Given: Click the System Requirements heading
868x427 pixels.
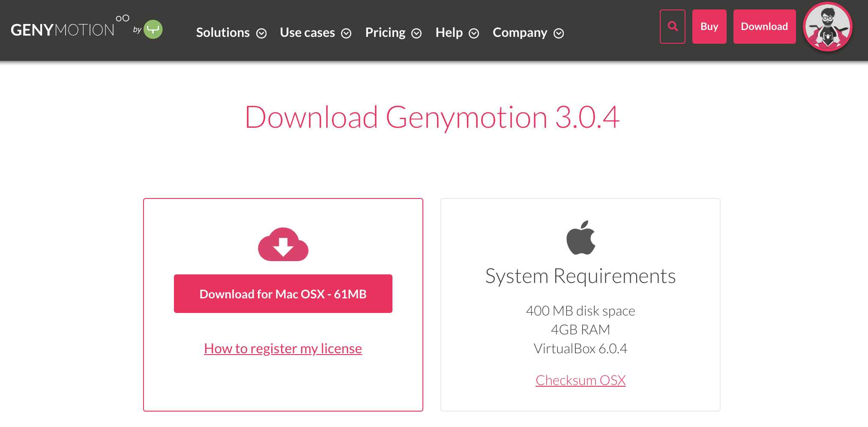Looking at the screenshot, I should [x=581, y=276].
